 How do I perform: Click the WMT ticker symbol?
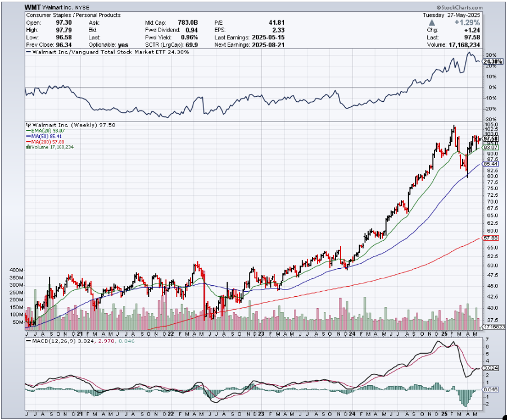[x=33, y=7]
